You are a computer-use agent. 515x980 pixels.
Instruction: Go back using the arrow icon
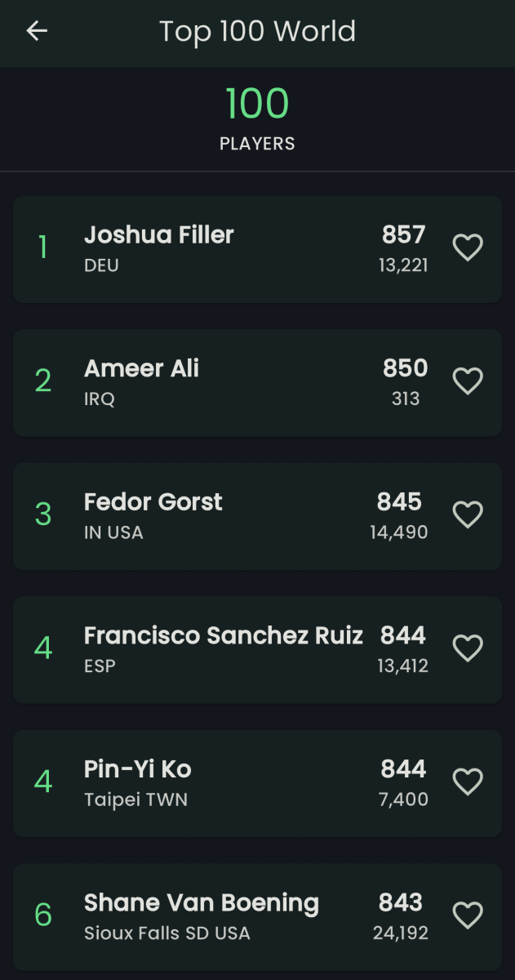(x=37, y=31)
